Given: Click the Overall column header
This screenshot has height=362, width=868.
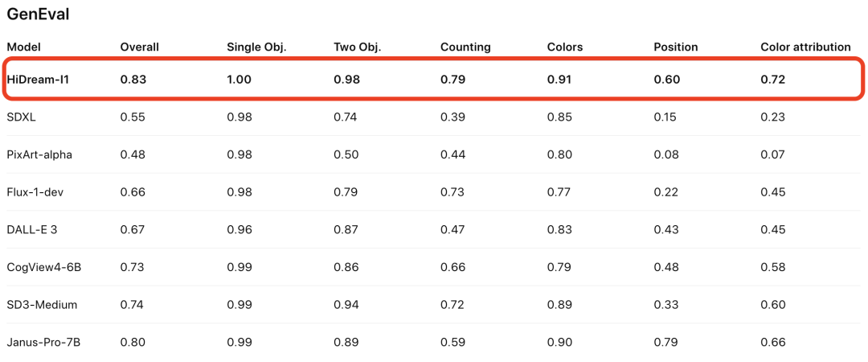Looking at the screenshot, I should [x=140, y=47].
